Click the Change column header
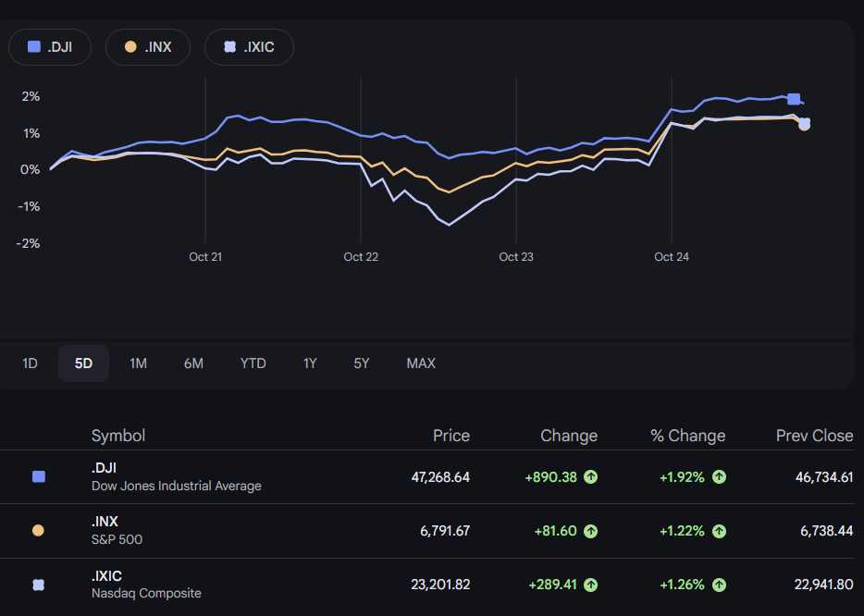 coord(569,436)
